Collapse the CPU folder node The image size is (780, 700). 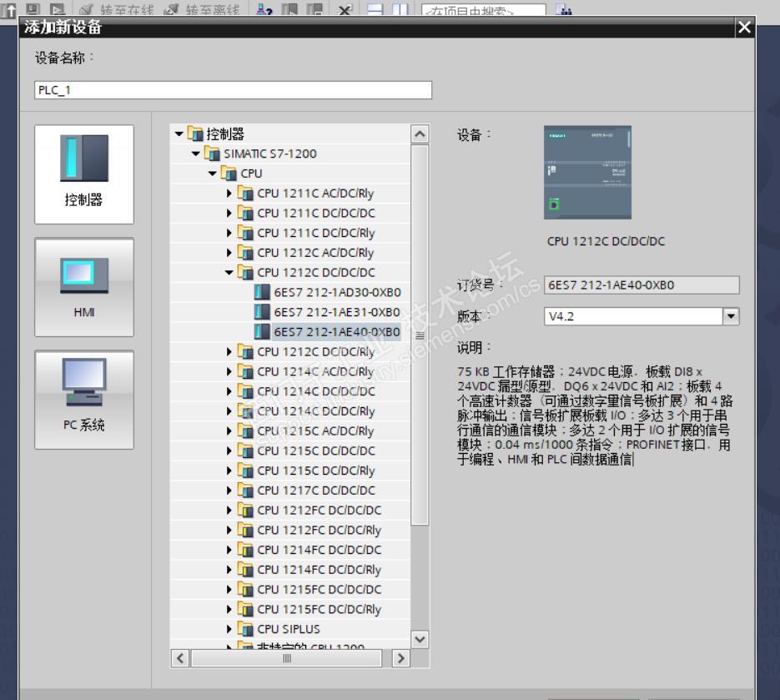tap(213, 174)
